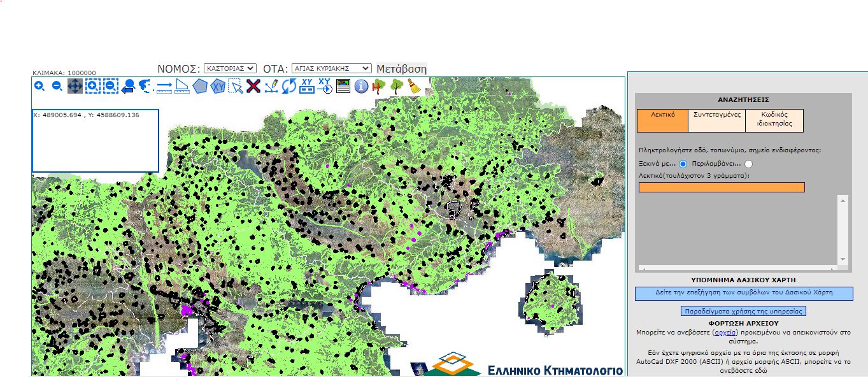
Task: Open the ΝΟΜΟΣ dropdown (ΚΑΣΤΟΡΙΑΣ)
Action: coord(230,68)
